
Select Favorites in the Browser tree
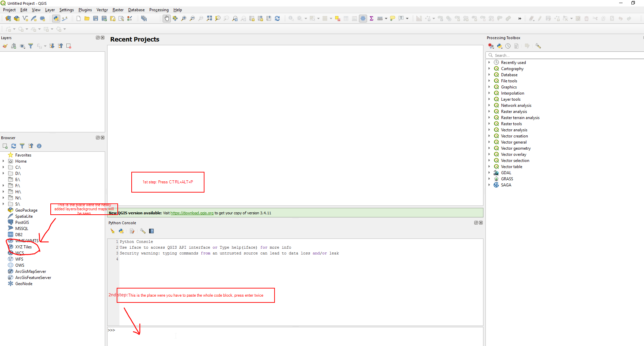(23, 155)
